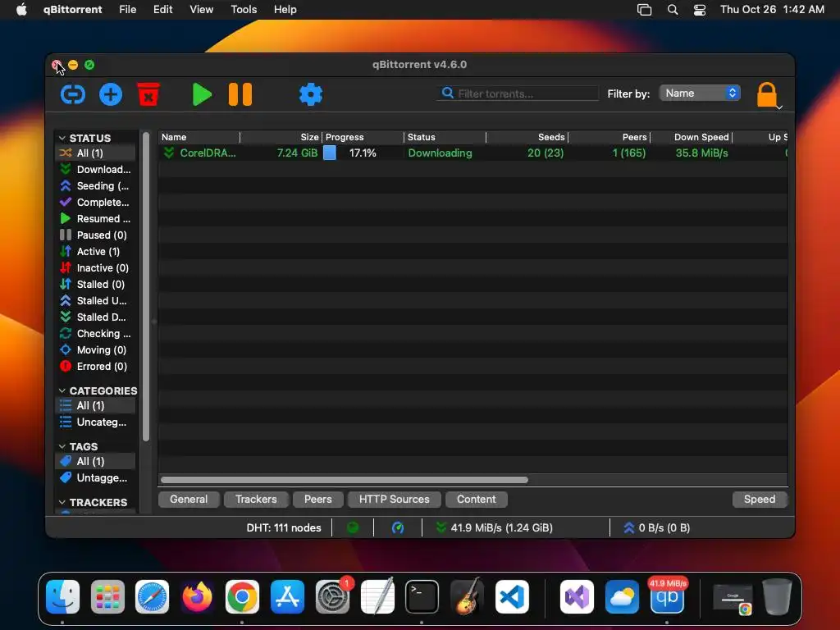
Task: Click the red Remove torrent icon
Action: click(x=148, y=94)
